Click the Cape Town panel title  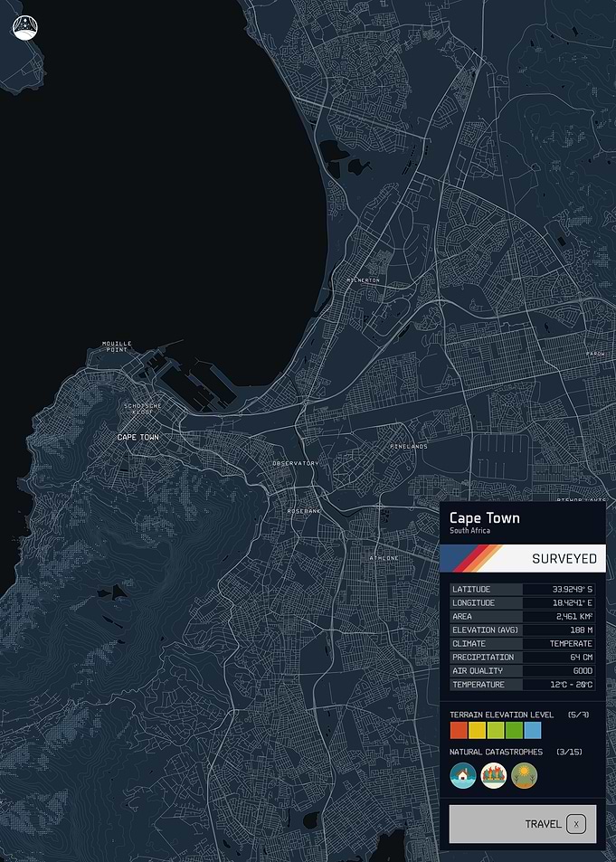pos(485,518)
